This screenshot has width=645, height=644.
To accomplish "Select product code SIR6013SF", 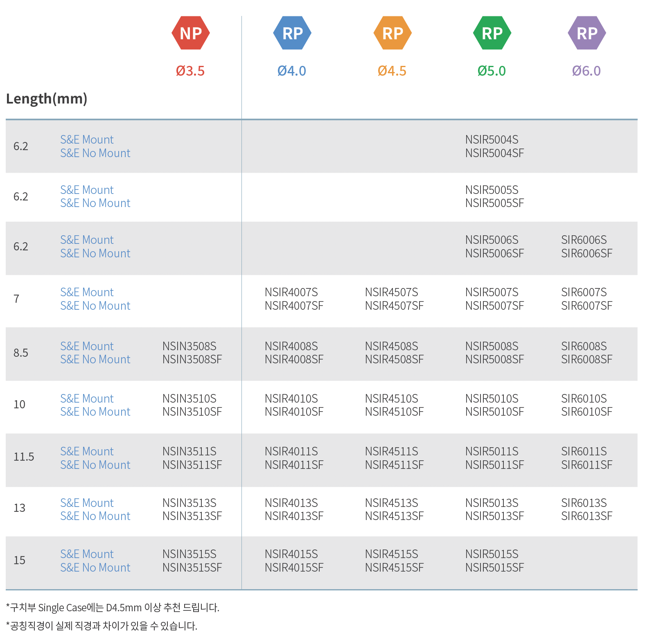I will click(586, 516).
